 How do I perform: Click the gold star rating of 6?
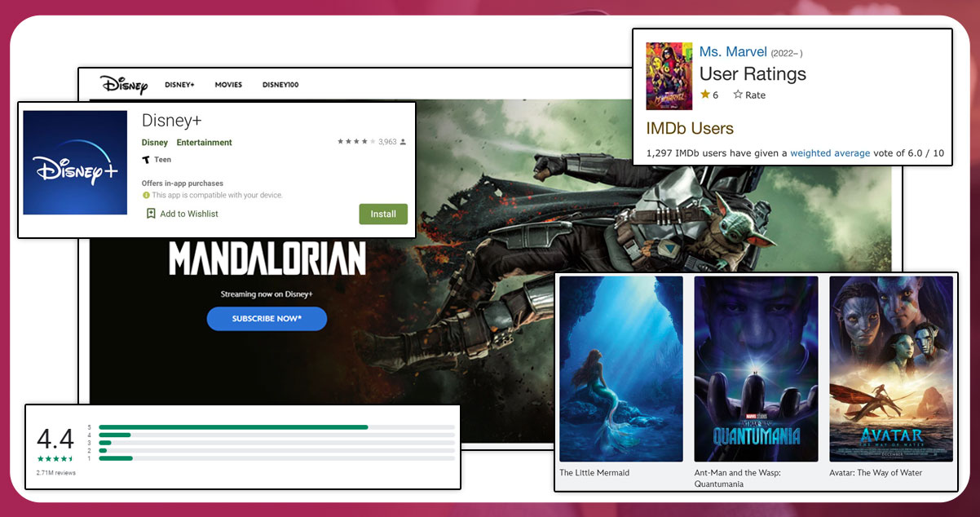coord(705,95)
